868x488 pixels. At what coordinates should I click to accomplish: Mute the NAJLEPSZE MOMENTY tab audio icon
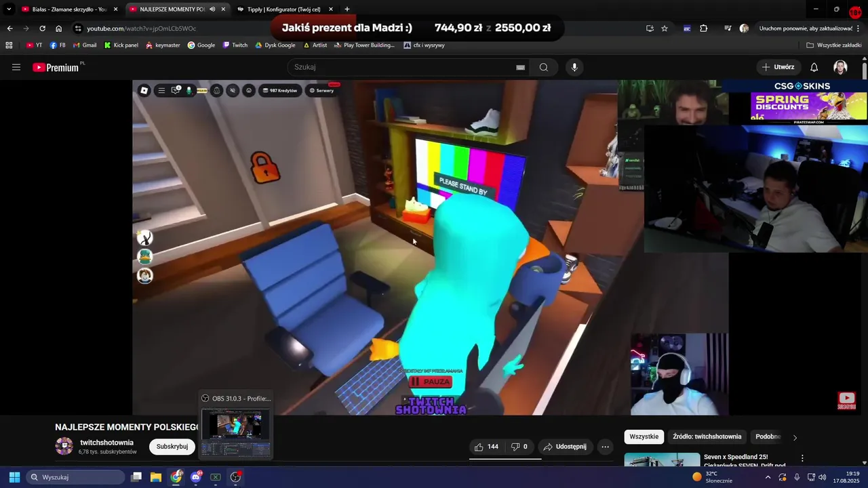click(212, 9)
